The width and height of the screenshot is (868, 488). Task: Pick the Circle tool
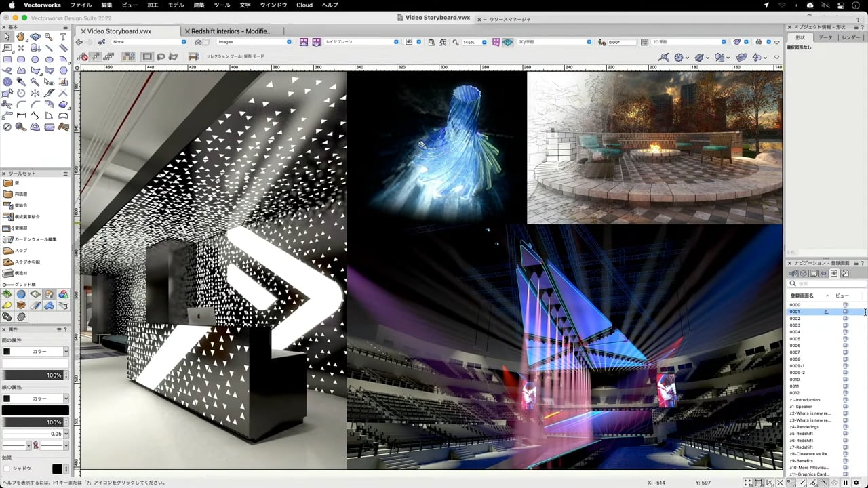35,60
